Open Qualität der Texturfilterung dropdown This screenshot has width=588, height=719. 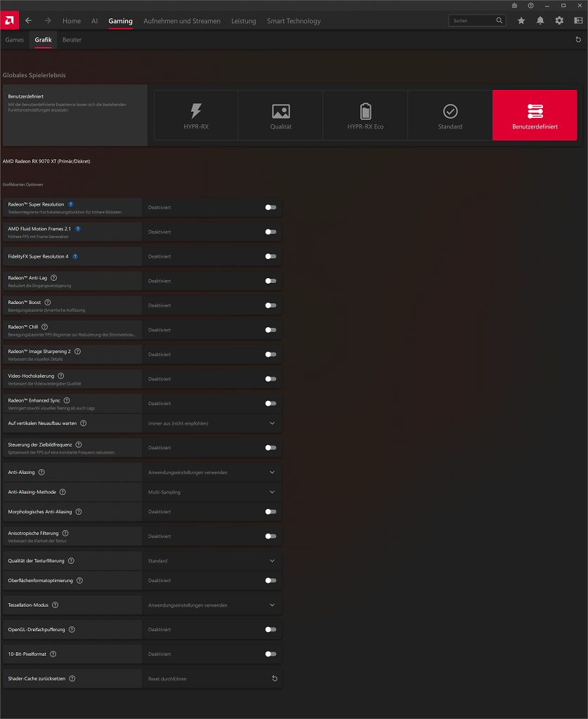point(212,561)
